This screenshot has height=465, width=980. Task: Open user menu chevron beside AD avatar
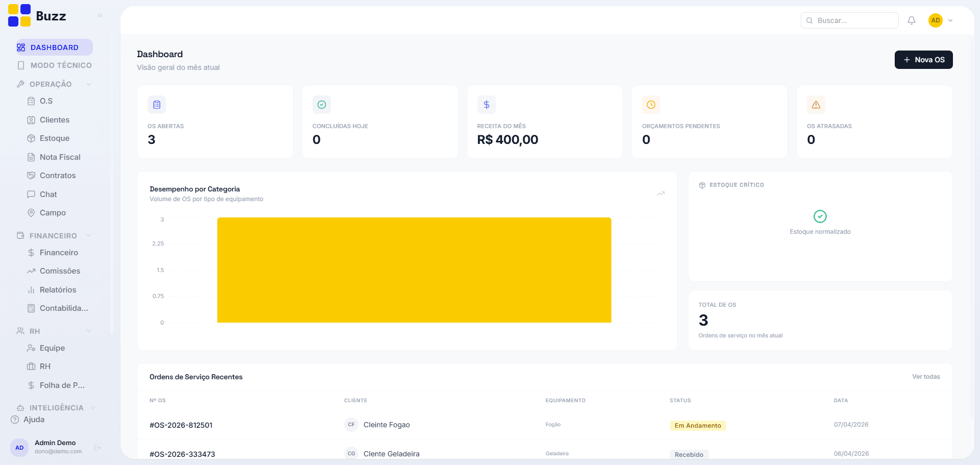[950, 20]
